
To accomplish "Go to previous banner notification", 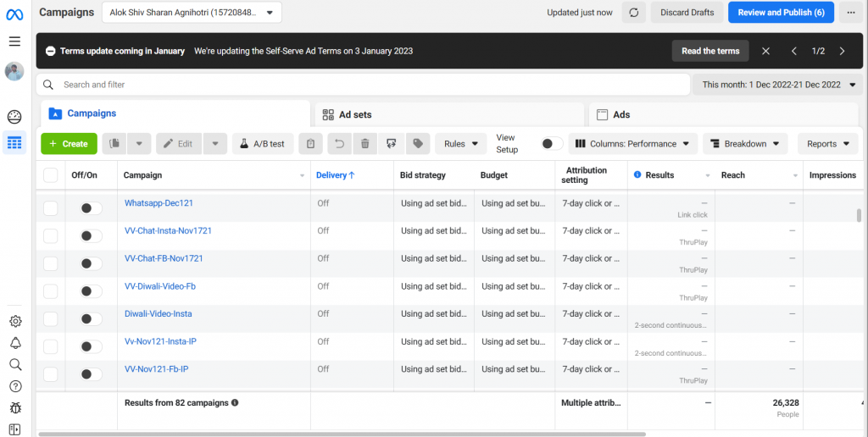I will pos(793,51).
